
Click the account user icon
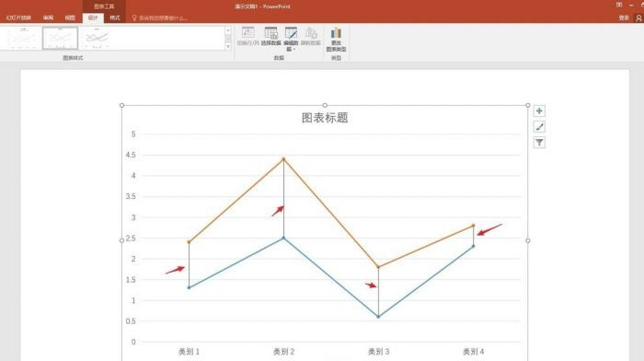[638, 17]
